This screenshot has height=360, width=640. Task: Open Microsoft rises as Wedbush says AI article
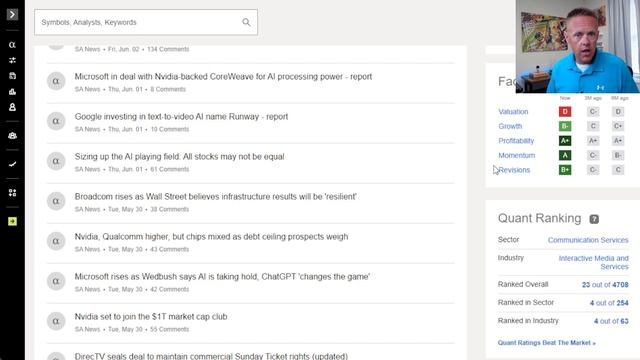(x=222, y=277)
